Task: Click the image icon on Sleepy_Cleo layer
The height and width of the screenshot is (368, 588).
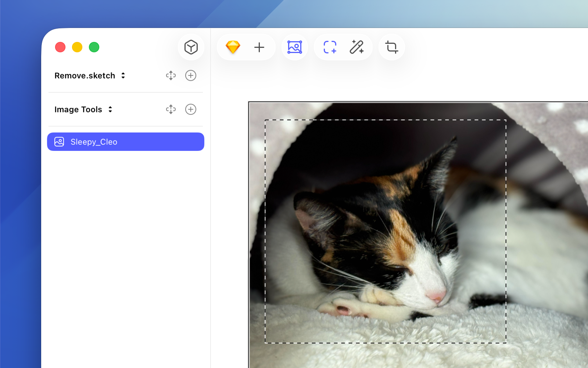Action: pos(59,142)
